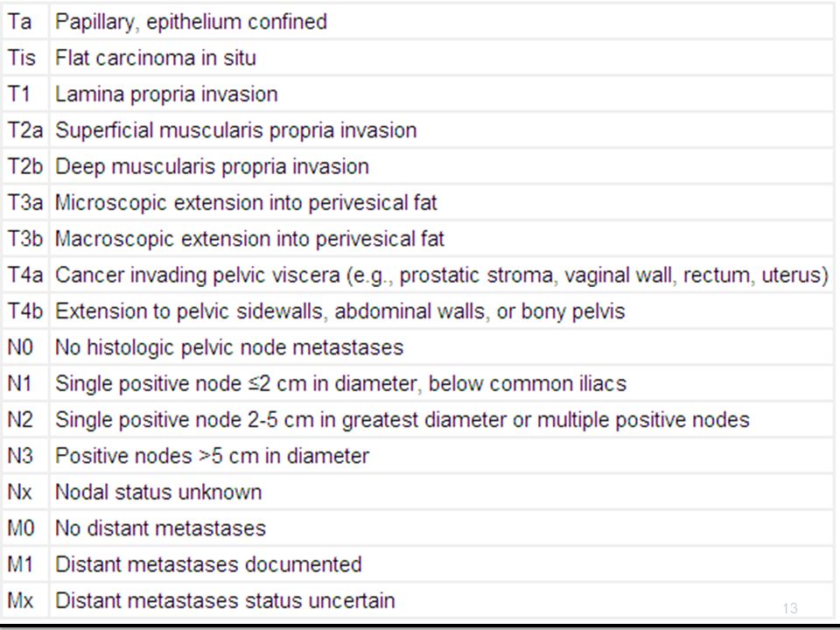Viewport: 840px width, 630px height.
Task: Select "Lamina propria invasion" description
Action: [x=166, y=94]
